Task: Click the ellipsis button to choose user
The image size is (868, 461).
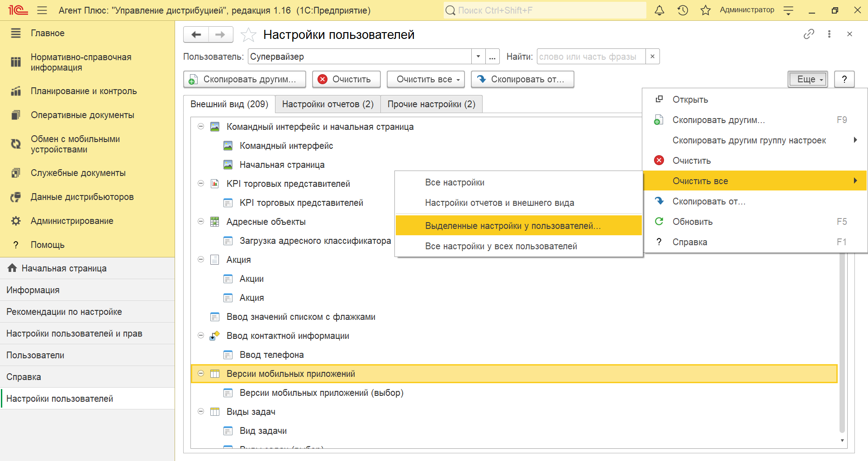Action: (493, 57)
